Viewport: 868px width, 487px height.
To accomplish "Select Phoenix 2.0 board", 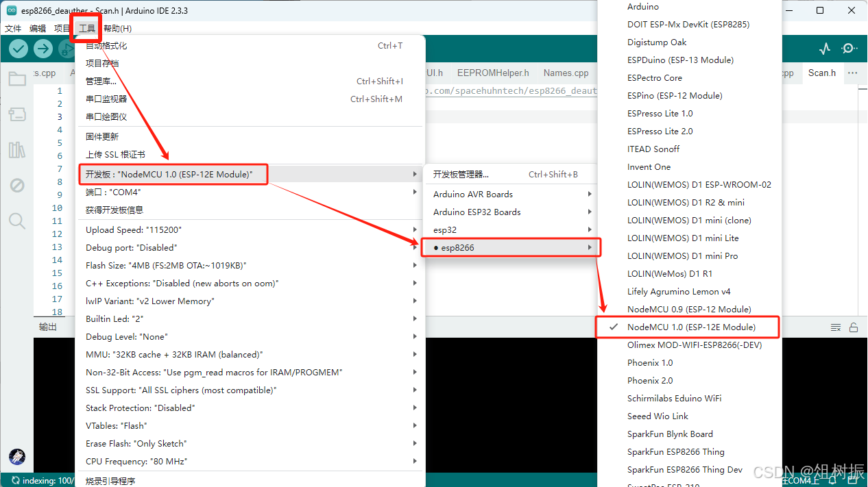I will pyautogui.click(x=689, y=380).
